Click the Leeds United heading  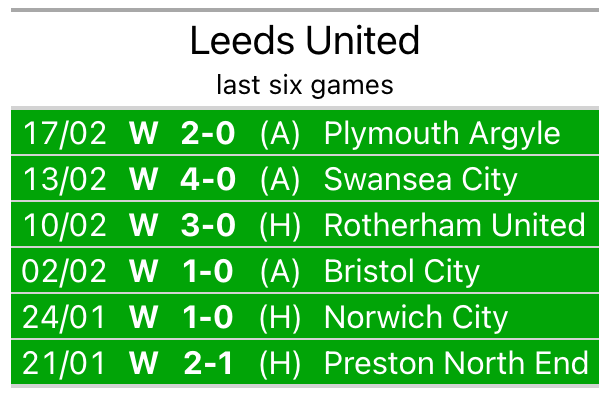[305, 40]
